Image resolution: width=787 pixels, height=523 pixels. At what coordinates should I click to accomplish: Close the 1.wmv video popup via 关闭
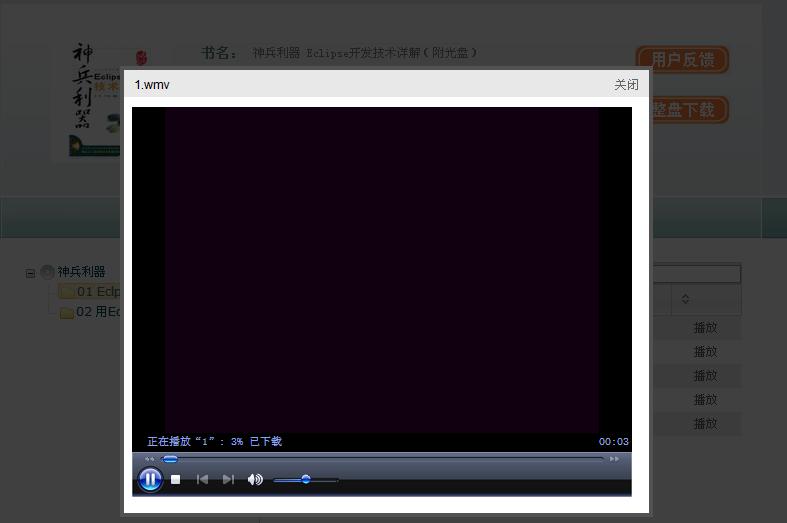pos(626,85)
